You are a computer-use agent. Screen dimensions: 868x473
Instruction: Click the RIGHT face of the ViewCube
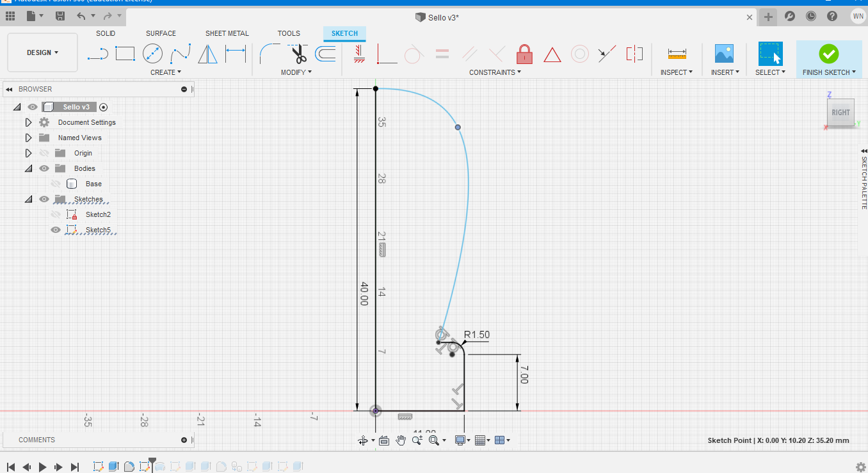point(840,113)
